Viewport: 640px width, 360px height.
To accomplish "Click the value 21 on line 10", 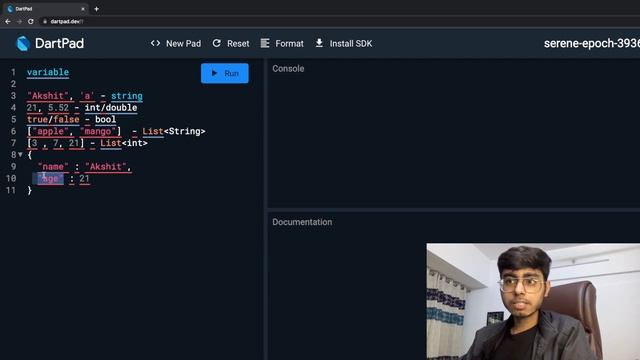I will coord(84,179).
